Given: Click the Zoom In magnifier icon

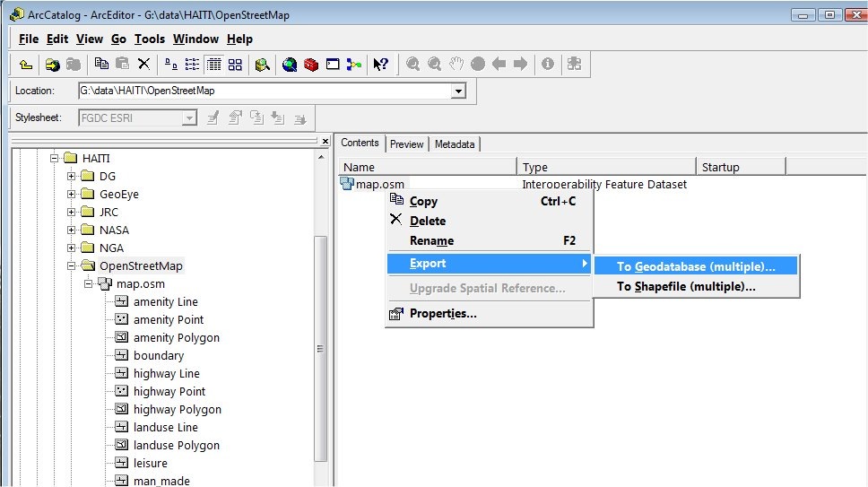Looking at the screenshot, I should (x=412, y=65).
